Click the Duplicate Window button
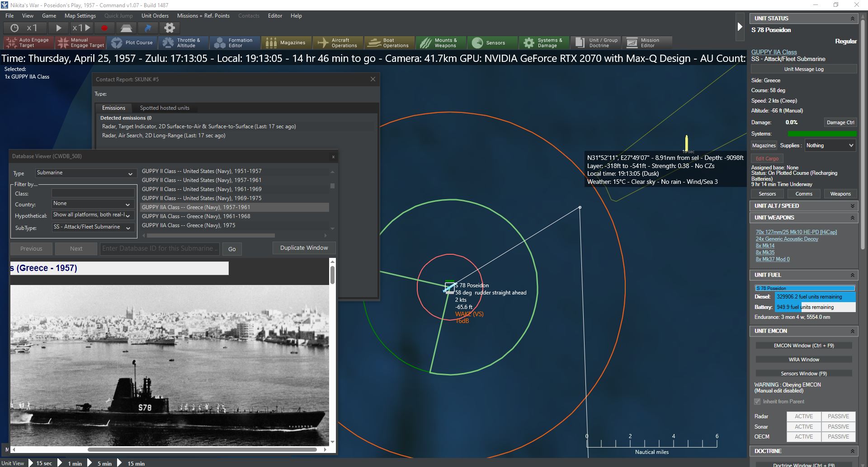868x467 pixels. click(x=304, y=248)
